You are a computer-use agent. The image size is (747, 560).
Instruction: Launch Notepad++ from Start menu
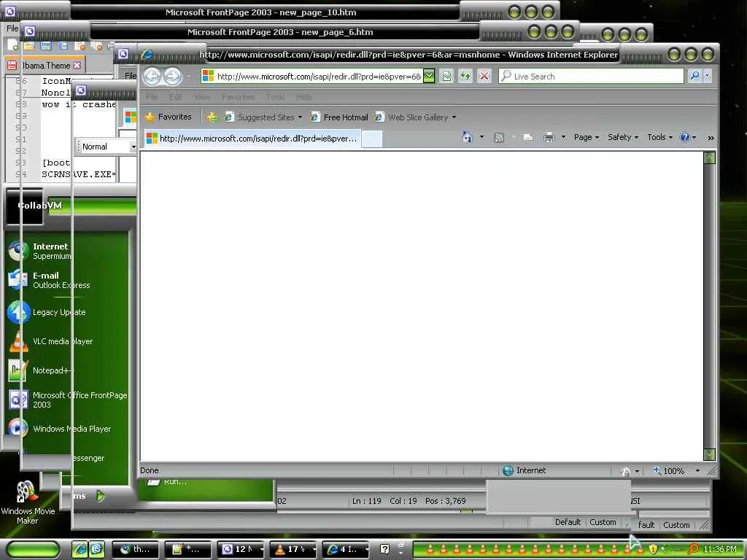pyautogui.click(x=42, y=370)
